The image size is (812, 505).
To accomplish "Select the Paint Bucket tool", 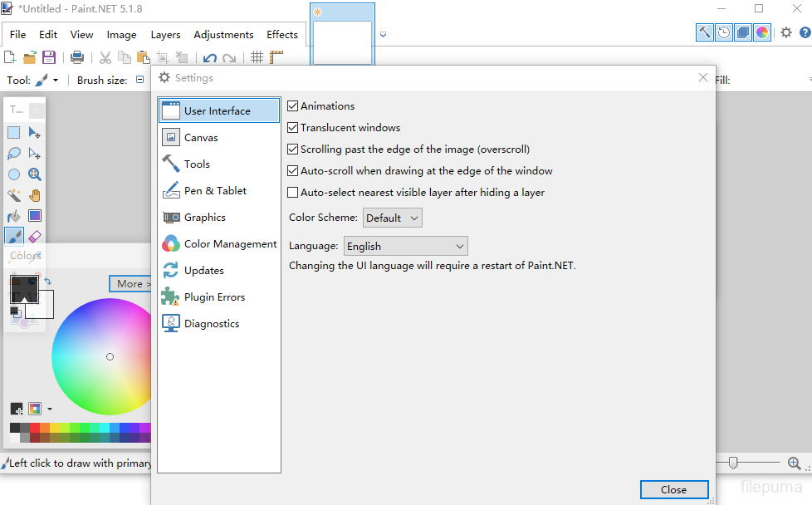I will coord(14,216).
